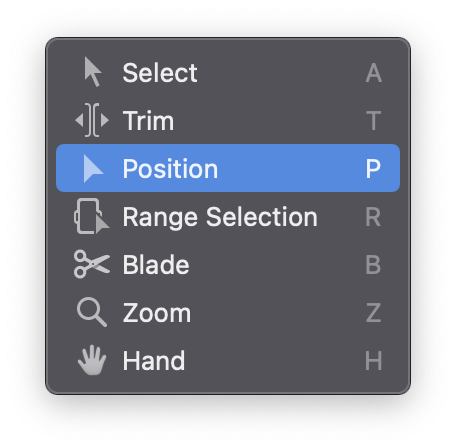Pick the highlighted Position menu entry
The height and width of the screenshot is (448, 456).
coord(228,168)
